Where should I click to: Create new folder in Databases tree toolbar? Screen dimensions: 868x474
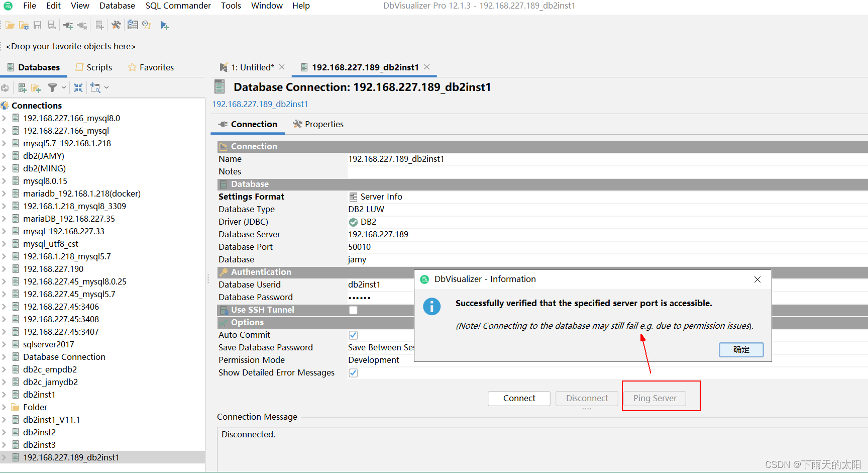click(36, 88)
